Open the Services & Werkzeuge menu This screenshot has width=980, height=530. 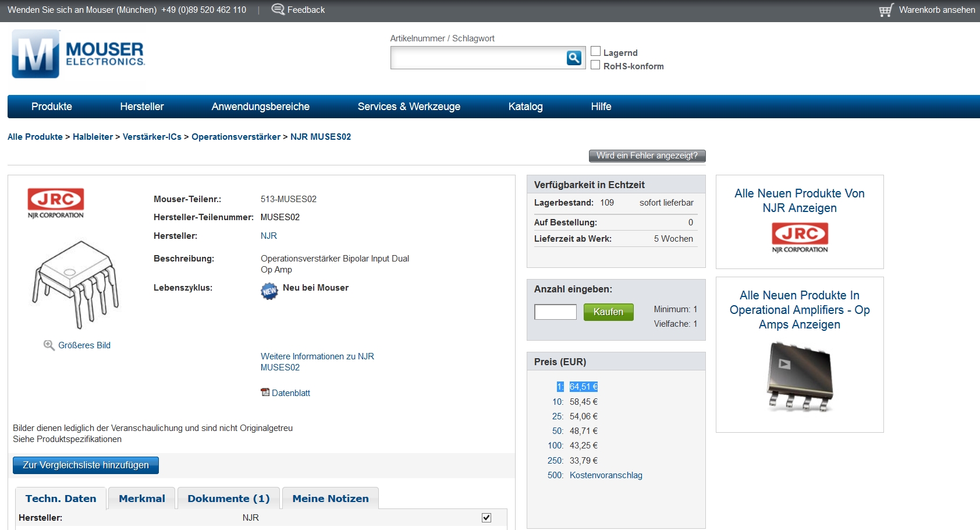pos(409,107)
